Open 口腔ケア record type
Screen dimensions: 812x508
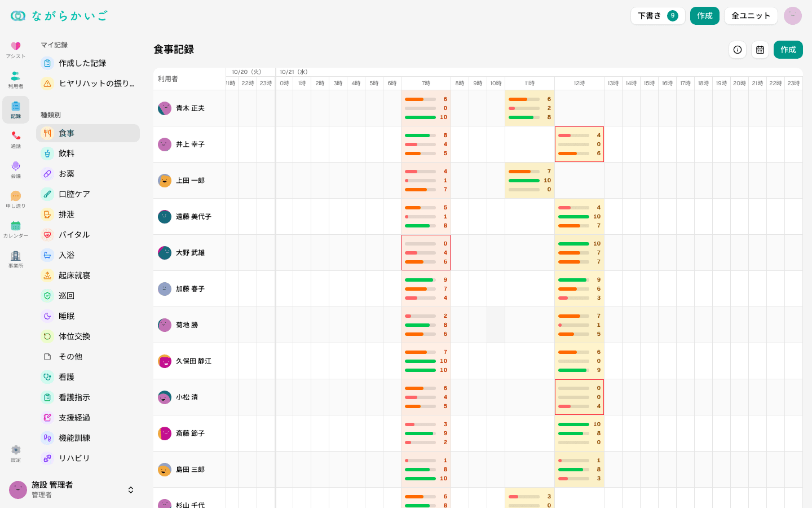click(x=88, y=194)
